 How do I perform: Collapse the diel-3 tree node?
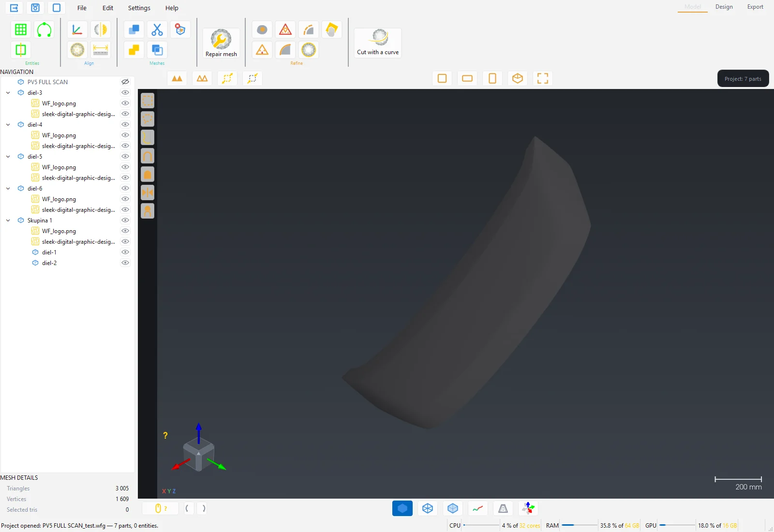click(8, 92)
